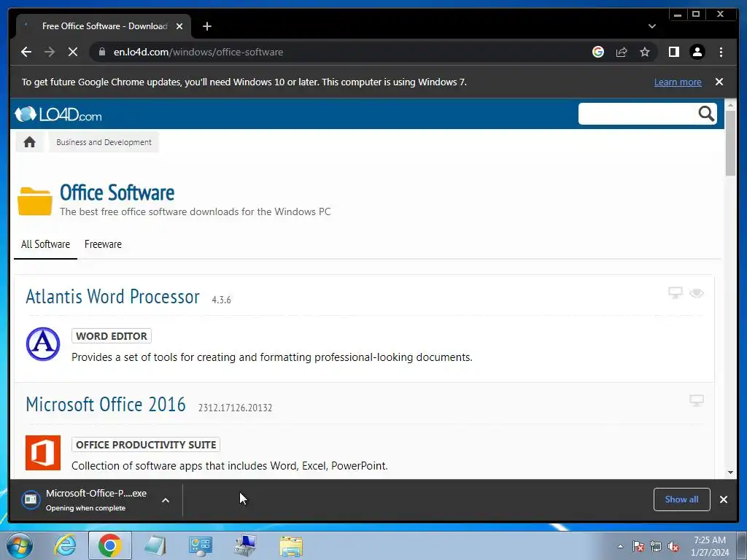Open Chrome side panel icon
Screen dimensions: 747x560
click(673, 52)
